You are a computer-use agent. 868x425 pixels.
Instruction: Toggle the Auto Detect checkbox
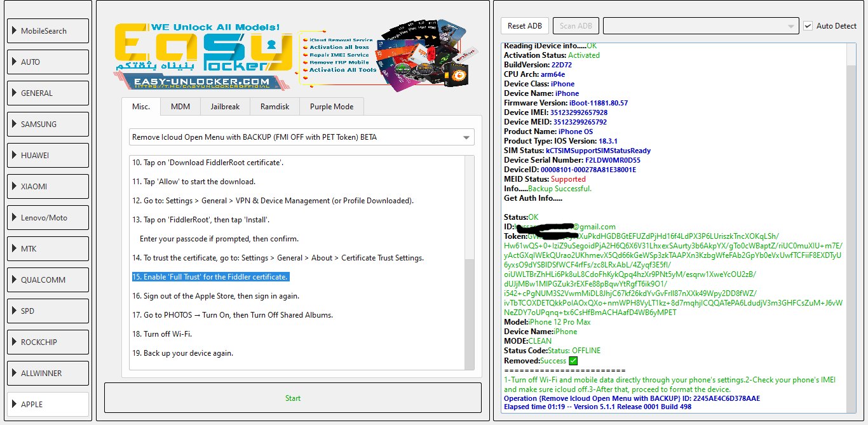click(808, 26)
